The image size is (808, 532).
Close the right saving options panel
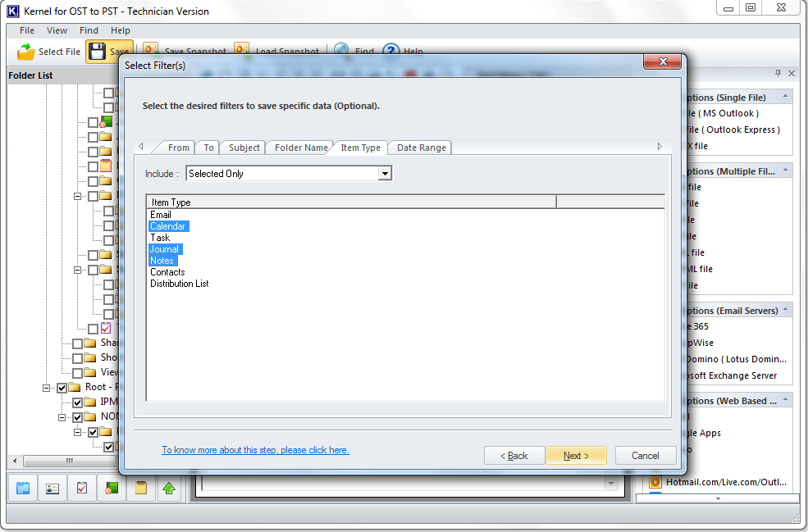coord(792,73)
